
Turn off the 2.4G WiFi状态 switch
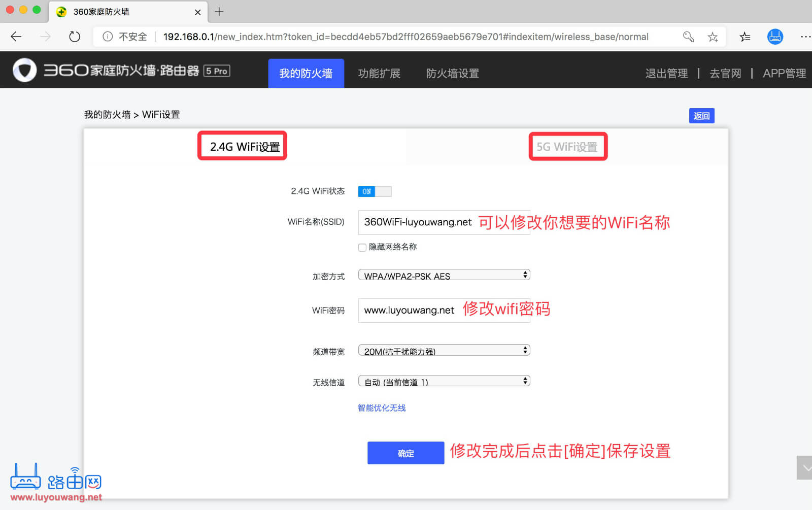coord(374,191)
